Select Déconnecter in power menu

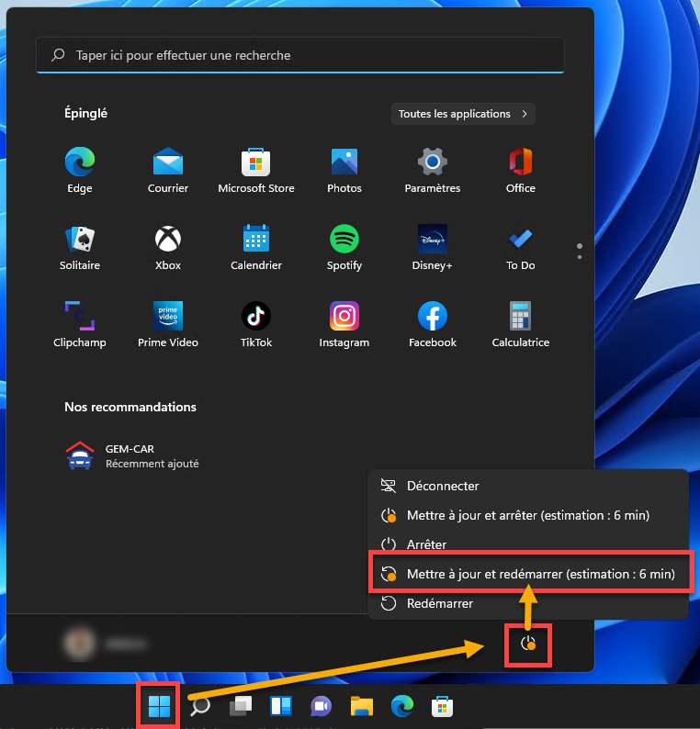point(528,486)
